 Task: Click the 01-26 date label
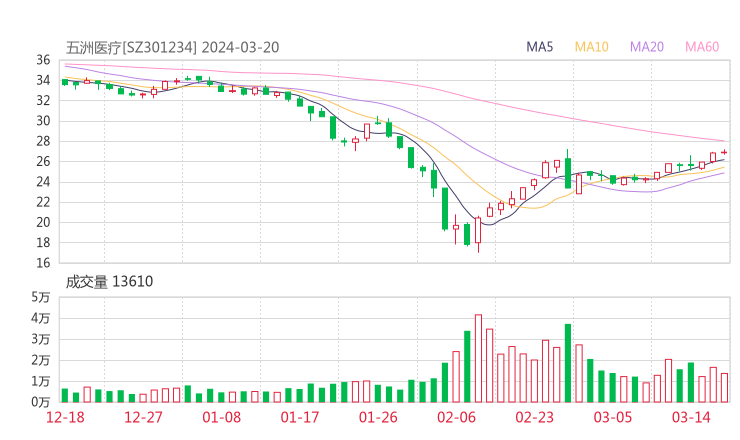point(378,417)
